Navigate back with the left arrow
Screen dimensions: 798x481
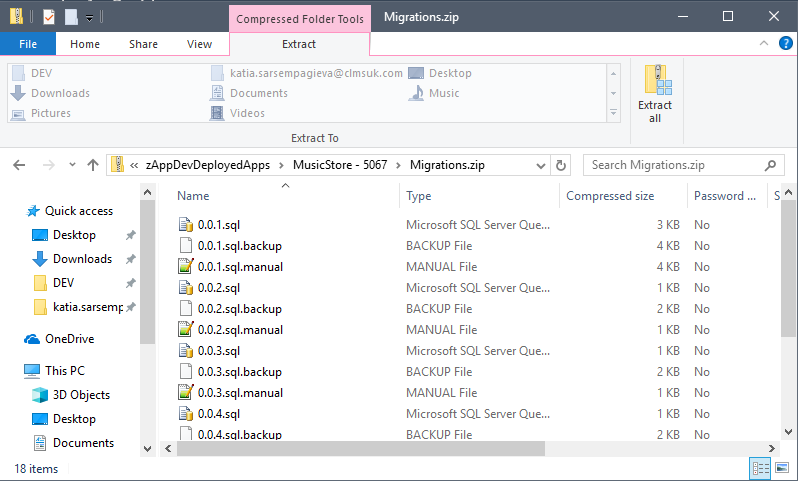click(x=20, y=165)
